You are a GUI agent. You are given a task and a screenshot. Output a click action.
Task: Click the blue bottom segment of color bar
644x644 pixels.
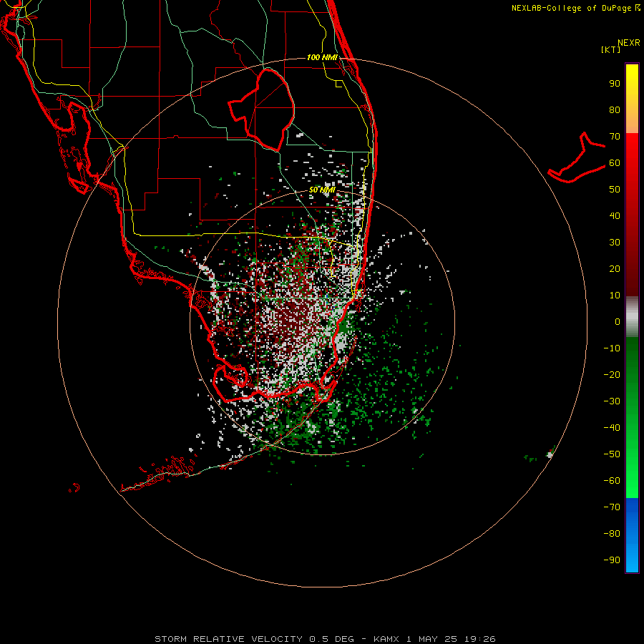632,535
